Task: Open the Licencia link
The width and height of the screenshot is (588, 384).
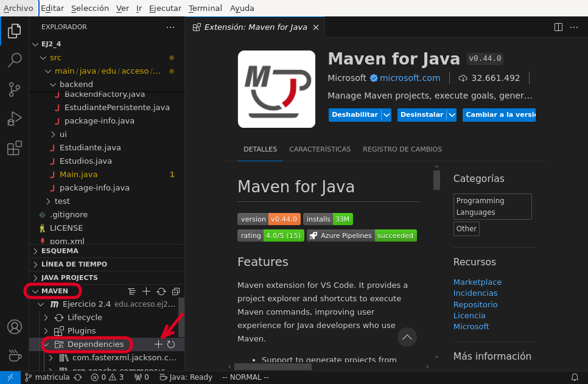Action: (x=469, y=316)
